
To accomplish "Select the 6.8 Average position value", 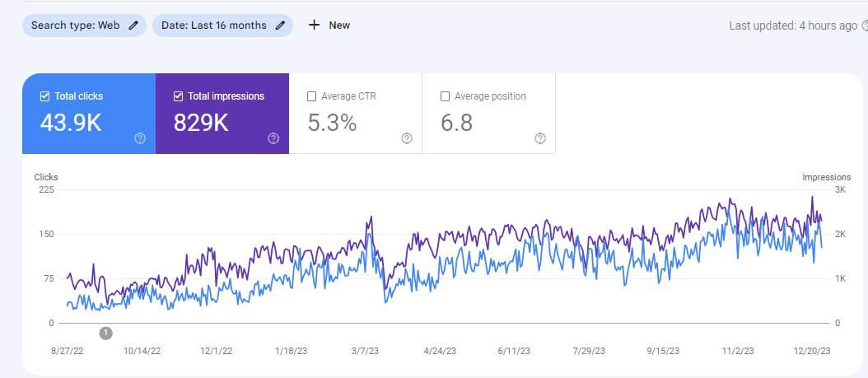I will (456, 123).
